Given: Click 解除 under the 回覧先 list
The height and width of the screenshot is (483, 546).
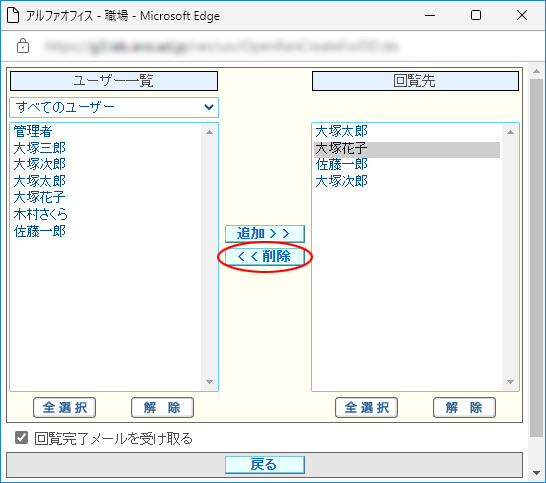Looking at the screenshot, I should point(464,407).
